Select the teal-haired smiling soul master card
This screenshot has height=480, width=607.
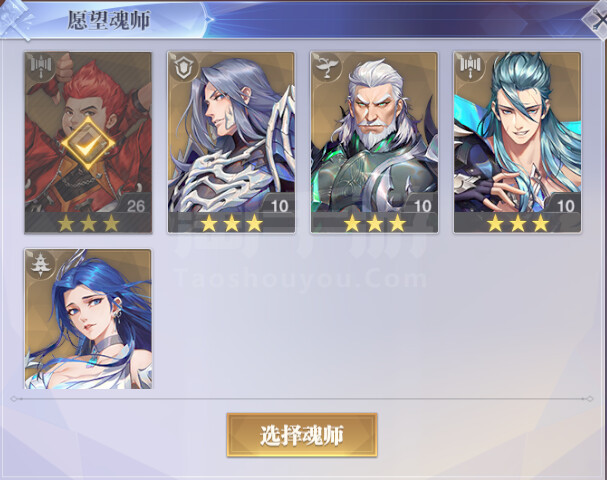518,142
